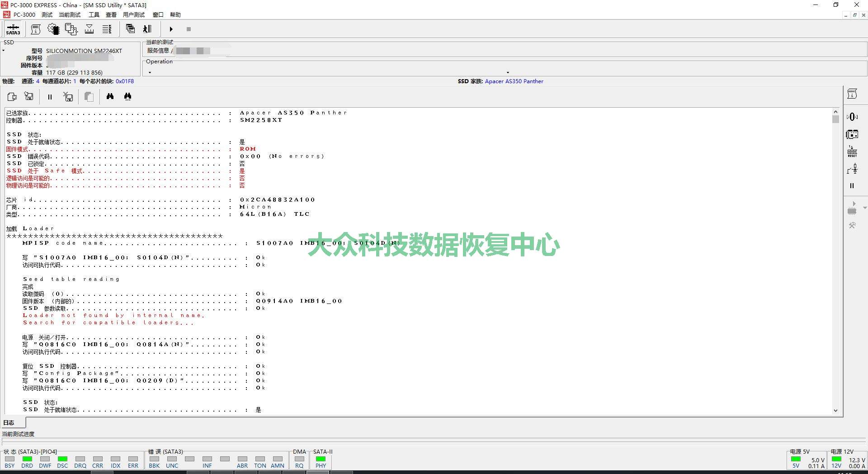Open the scroll/passport info icon in main toolbar
The height and width of the screenshot is (474, 868).
(x=36, y=29)
